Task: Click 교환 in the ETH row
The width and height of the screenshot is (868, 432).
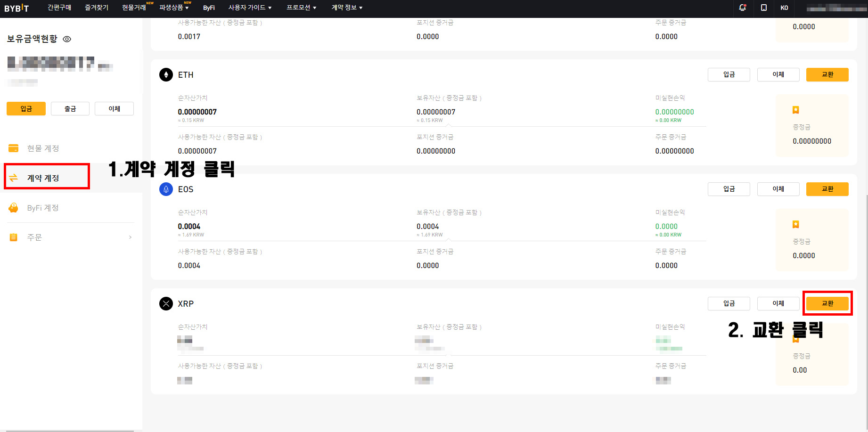Action: (827, 74)
